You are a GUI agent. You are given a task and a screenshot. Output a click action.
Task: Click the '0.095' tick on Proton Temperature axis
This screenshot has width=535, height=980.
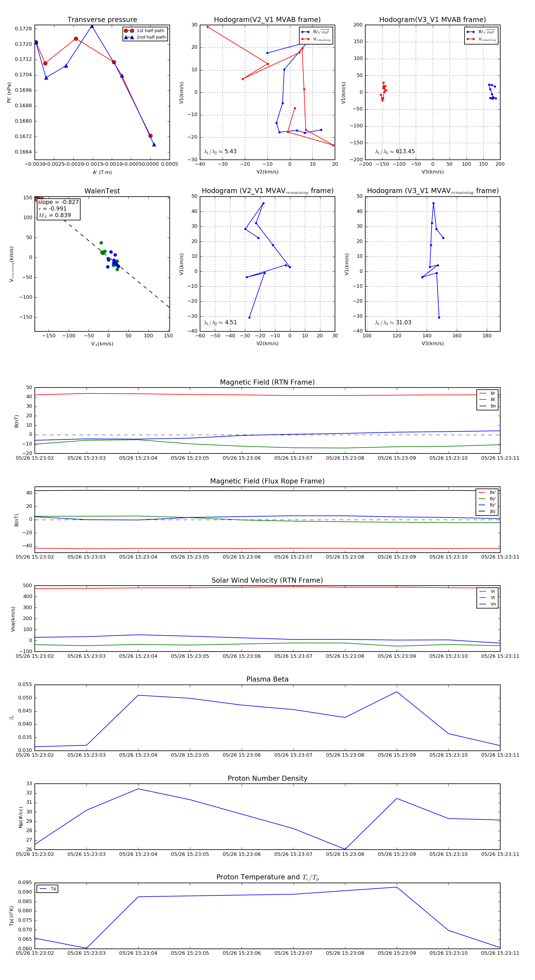25,883
